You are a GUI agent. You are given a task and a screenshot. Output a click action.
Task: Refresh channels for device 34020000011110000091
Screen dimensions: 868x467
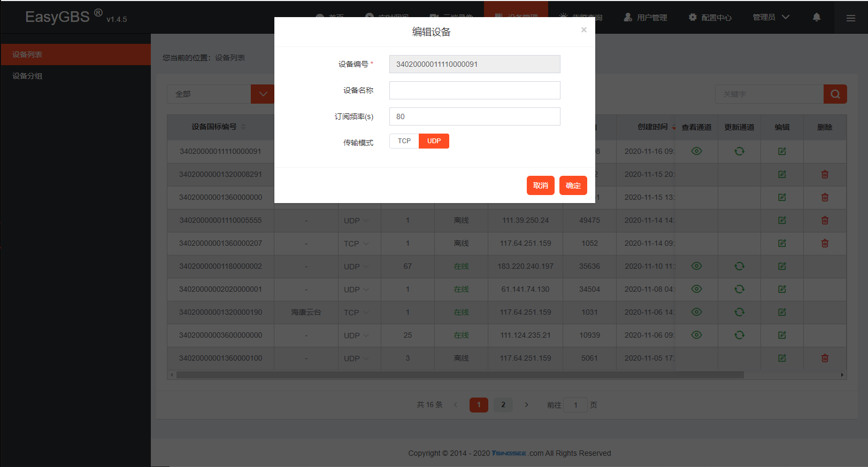click(739, 151)
